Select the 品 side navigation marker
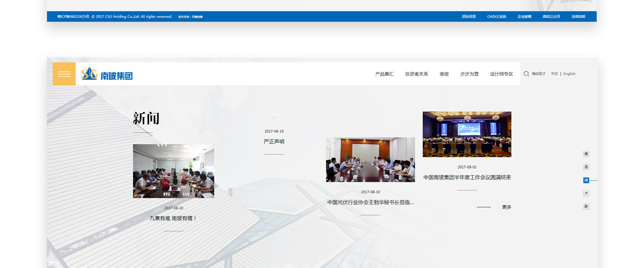The width and height of the screenshot is (644, 268). (x=586, y=167)
